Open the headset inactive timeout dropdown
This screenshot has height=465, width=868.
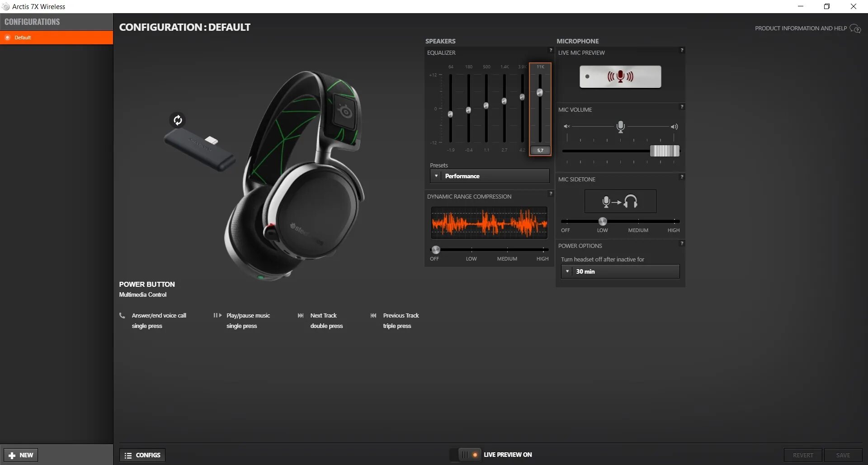point(620,271)
